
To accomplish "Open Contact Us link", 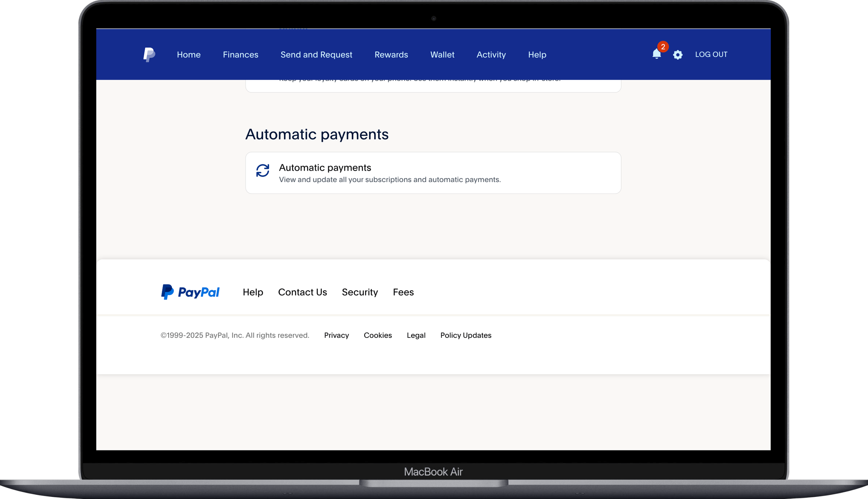I will [x=302, y=292].
